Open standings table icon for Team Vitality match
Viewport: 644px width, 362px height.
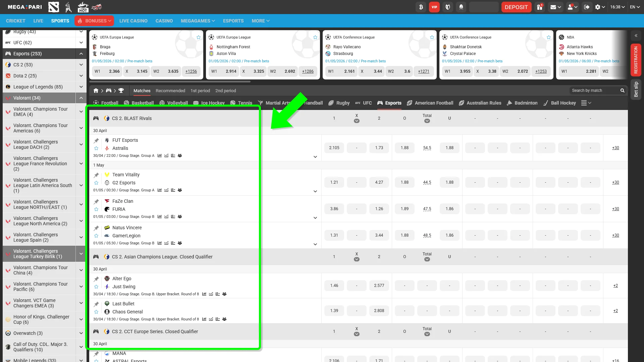[x=173, y=190]
